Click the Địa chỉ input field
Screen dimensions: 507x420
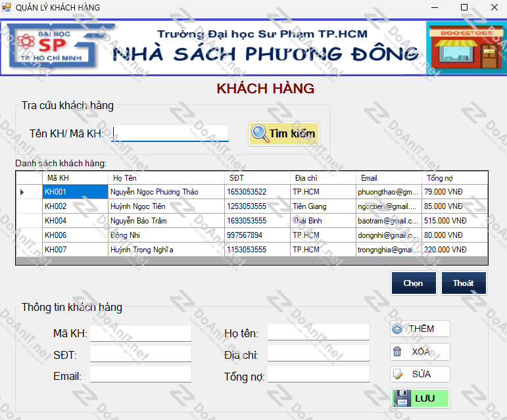(x=318, y=353)
